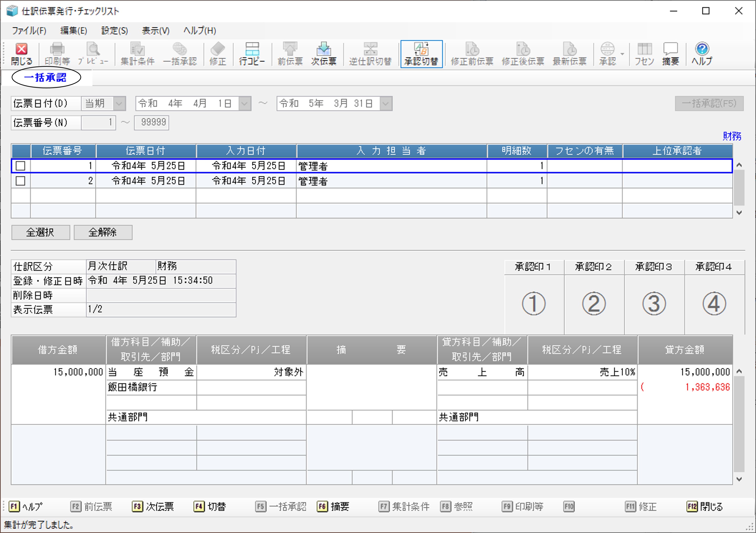Click the 逆仕訳切替 toolbar icon
This screenshot has height=533, width=756.
tap(370, 54)
